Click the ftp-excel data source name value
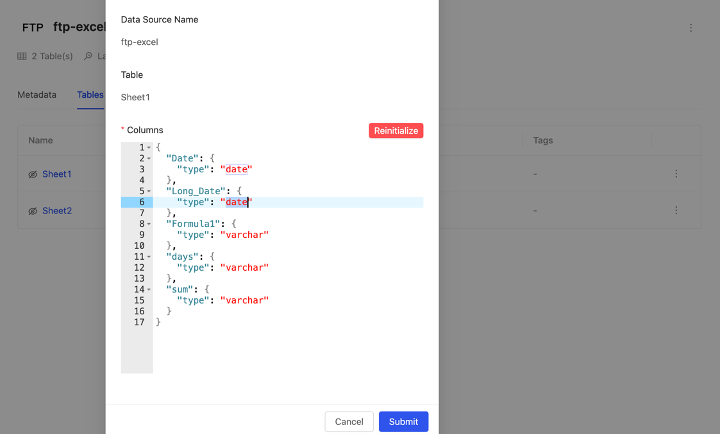The height and width of the screenshot is (434, 720). (x=140, y=42)
